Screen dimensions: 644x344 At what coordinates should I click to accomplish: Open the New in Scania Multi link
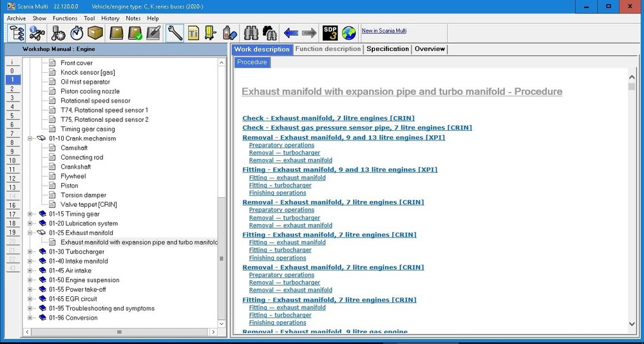coord(384,30)
